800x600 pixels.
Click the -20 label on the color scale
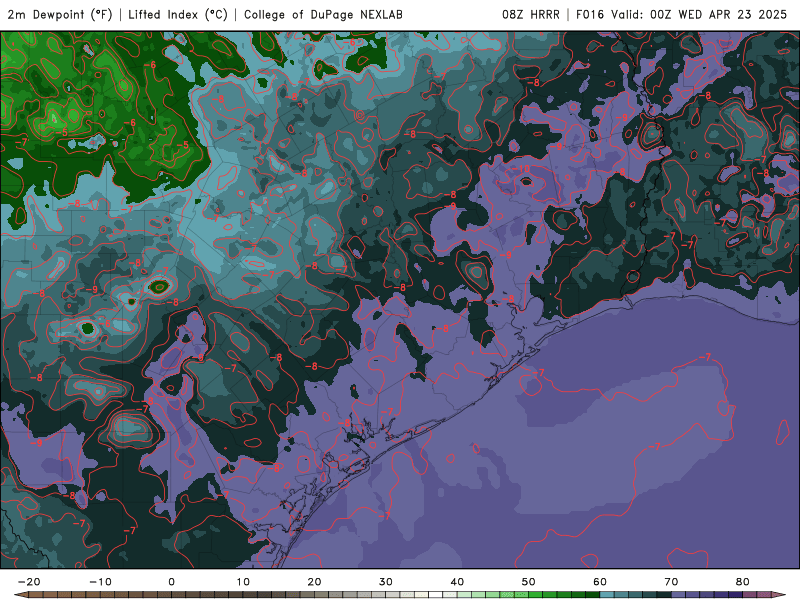(x=29, y=582)
